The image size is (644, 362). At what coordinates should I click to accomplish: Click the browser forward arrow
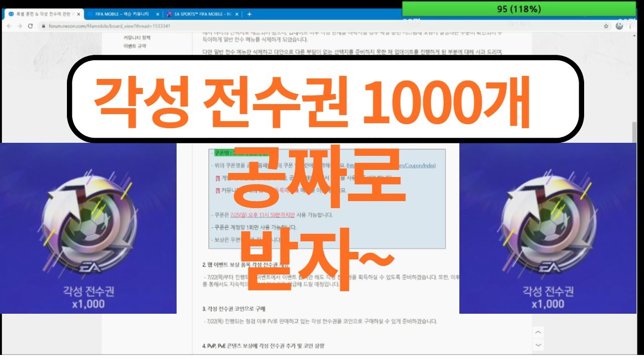(x=20, y=26)
